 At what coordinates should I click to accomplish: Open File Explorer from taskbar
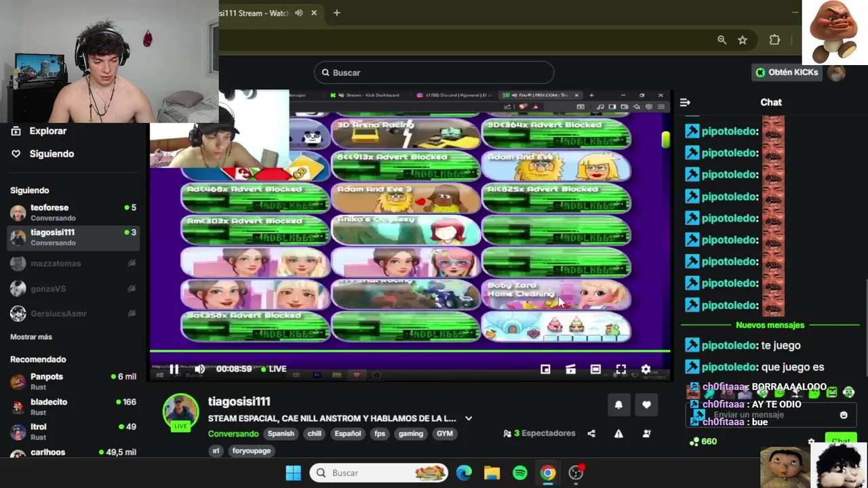click(x=492, y=473)
